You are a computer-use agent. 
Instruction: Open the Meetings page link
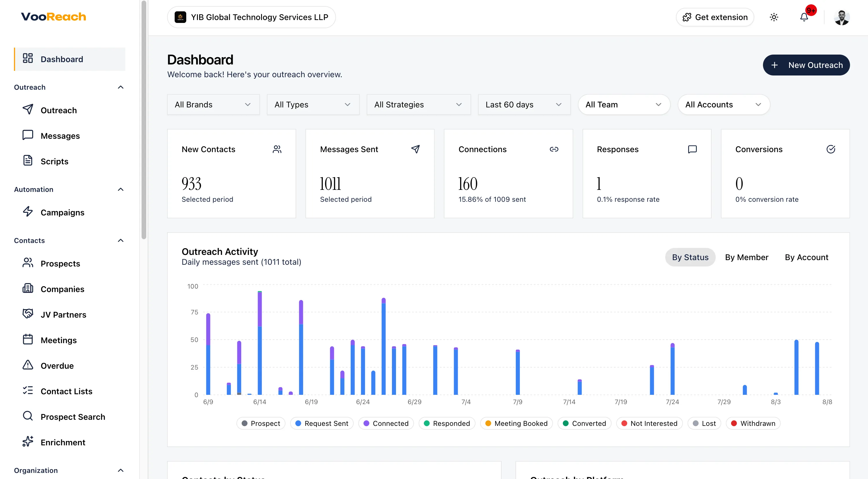[x=70, y=340]
